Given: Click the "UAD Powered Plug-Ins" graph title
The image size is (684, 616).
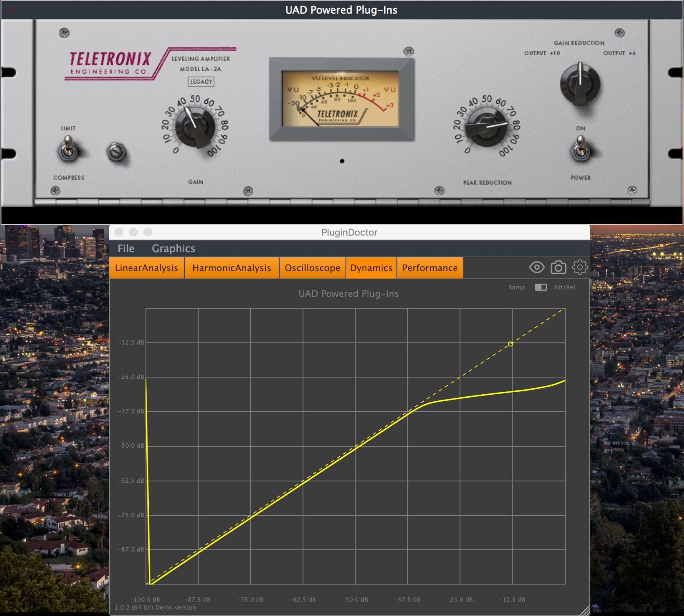Looking at the screenshot, I should click(x=348, y=294).
